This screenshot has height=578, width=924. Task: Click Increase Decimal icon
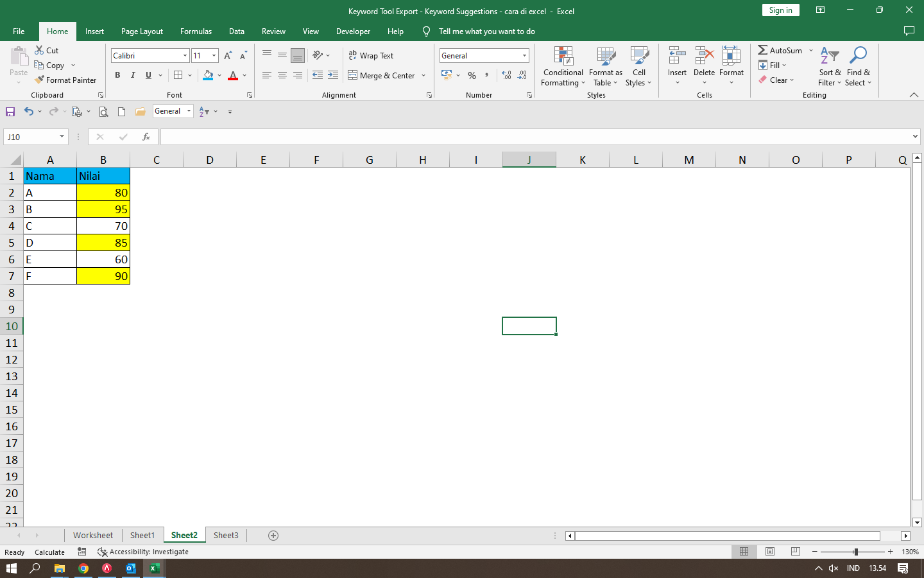pyautogui.click(x=507, y=75)
